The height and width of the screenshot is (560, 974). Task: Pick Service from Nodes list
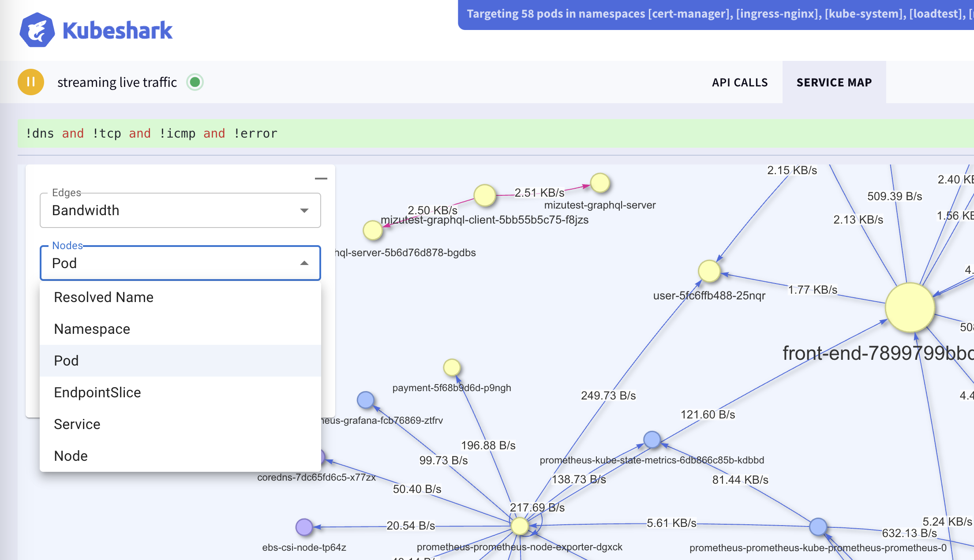pos(180,424)
